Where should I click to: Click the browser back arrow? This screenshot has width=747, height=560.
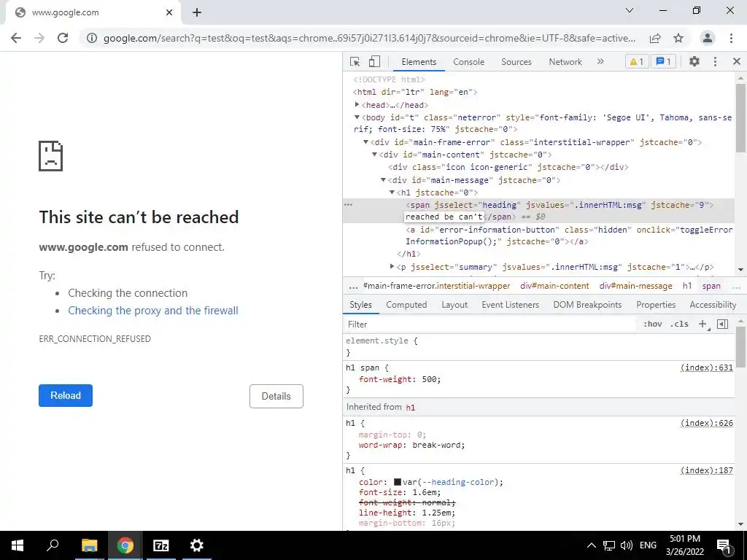point(16,38)
